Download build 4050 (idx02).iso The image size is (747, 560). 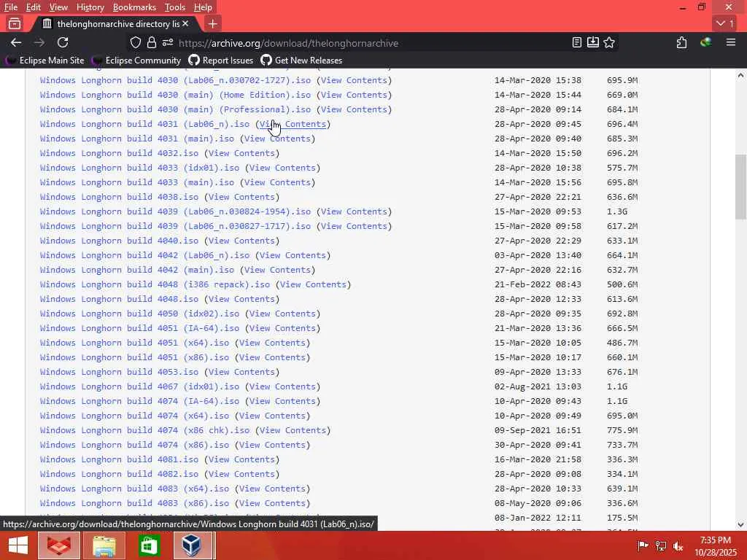pos(139,314)
